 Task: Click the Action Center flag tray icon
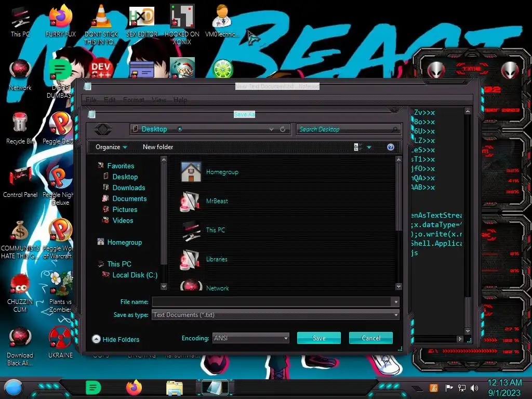449,388
